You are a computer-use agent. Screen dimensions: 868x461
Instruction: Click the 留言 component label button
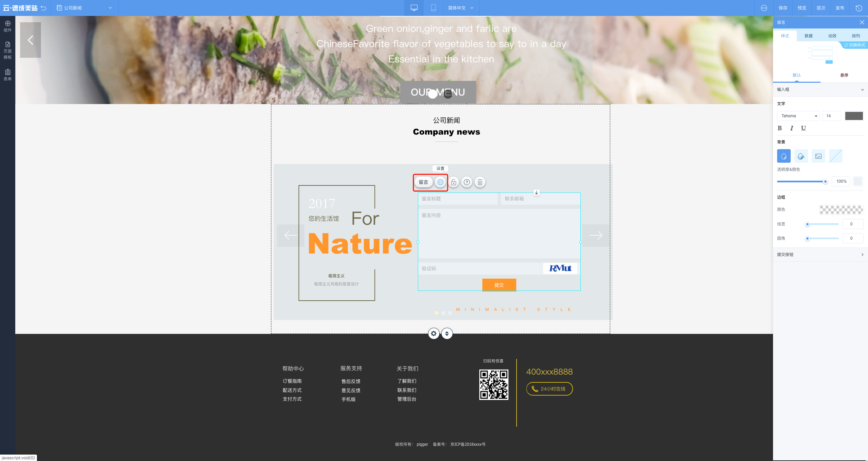click(x=423, y=182)
